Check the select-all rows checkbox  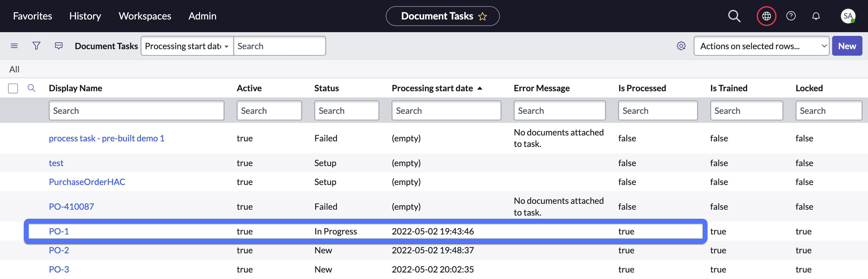coord(13,88)
